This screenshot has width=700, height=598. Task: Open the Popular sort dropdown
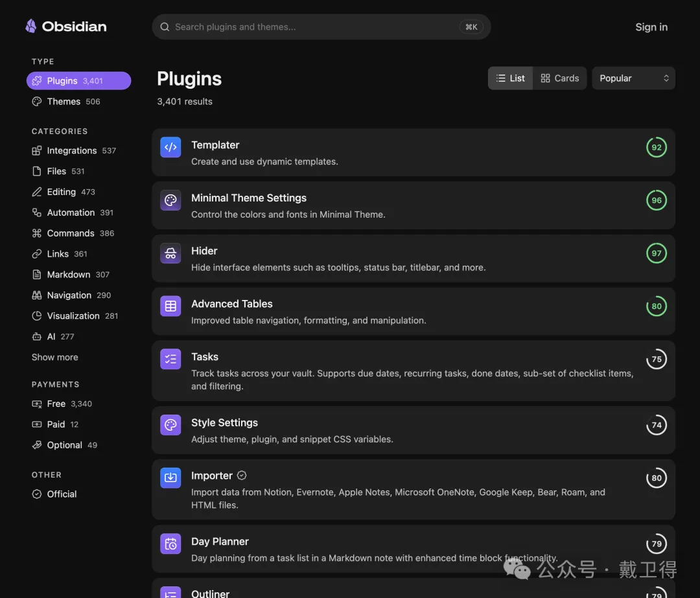click(633, 78)
